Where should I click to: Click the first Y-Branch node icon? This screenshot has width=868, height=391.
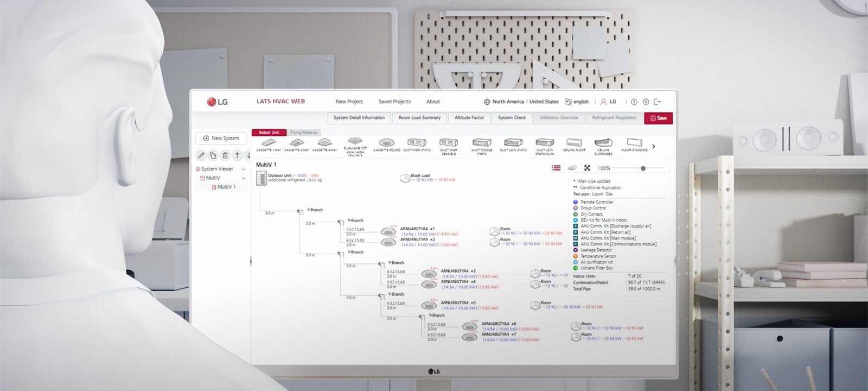[x=300, y=212]
